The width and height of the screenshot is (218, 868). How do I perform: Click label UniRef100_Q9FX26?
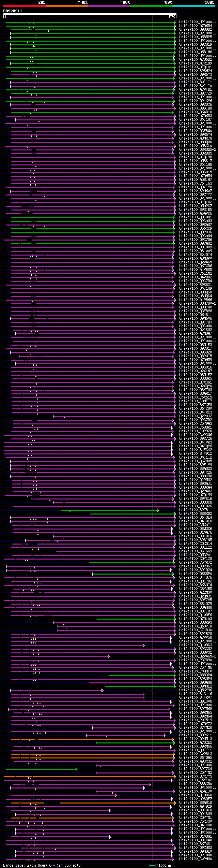(196, 472)
